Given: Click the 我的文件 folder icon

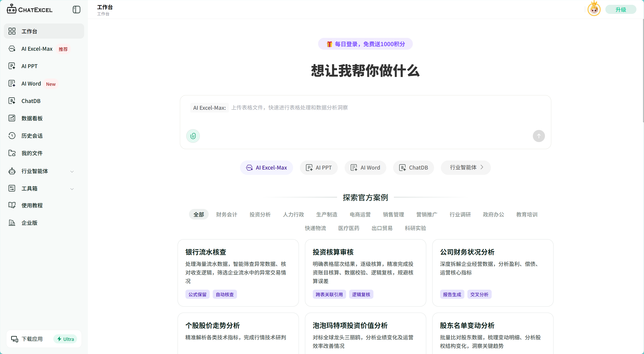Looking at the screenshot, I should (x=12, y=153).
